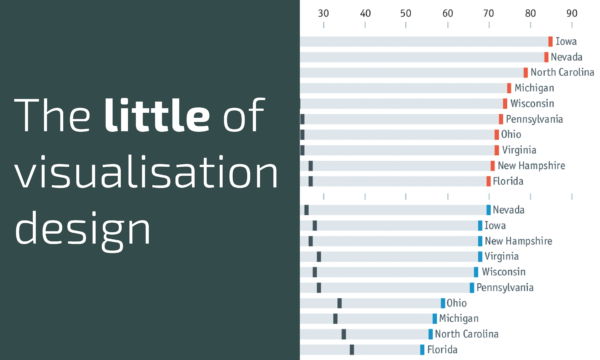
Task: Click the axis label 90
Action: (x=572, y=13)
